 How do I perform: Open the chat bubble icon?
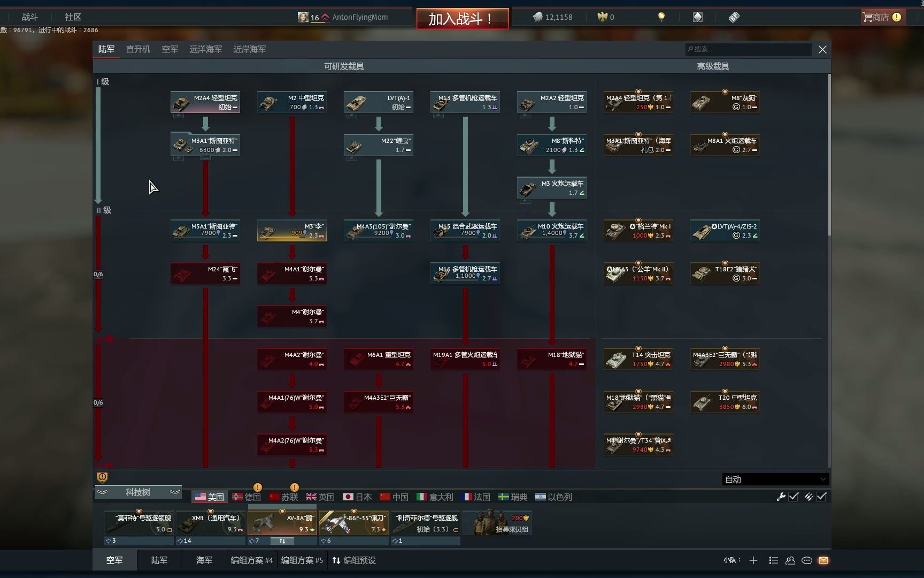[807, 560]
